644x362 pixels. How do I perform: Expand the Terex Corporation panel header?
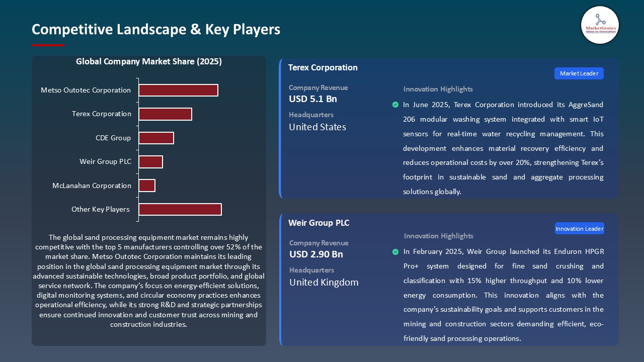[x=323, y=67]
